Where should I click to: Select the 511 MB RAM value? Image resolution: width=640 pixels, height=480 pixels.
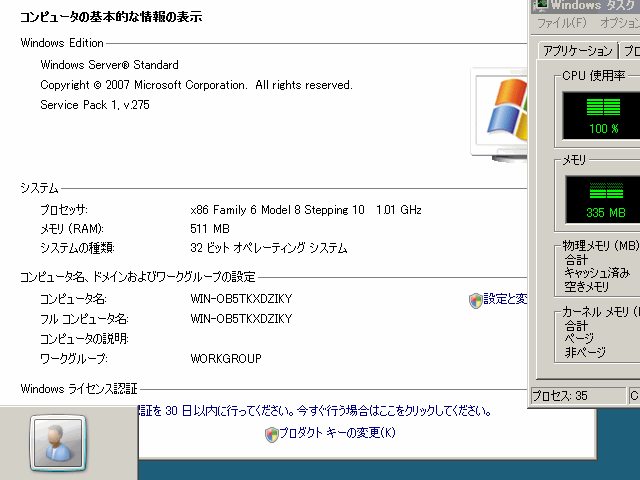click(x=210, y=229)
